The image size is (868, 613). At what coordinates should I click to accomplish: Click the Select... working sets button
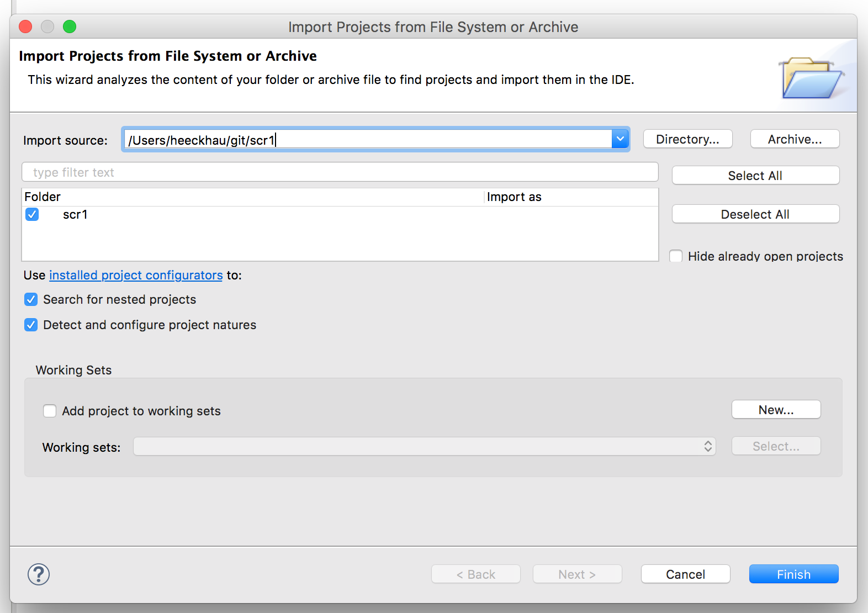coord(776,446)
